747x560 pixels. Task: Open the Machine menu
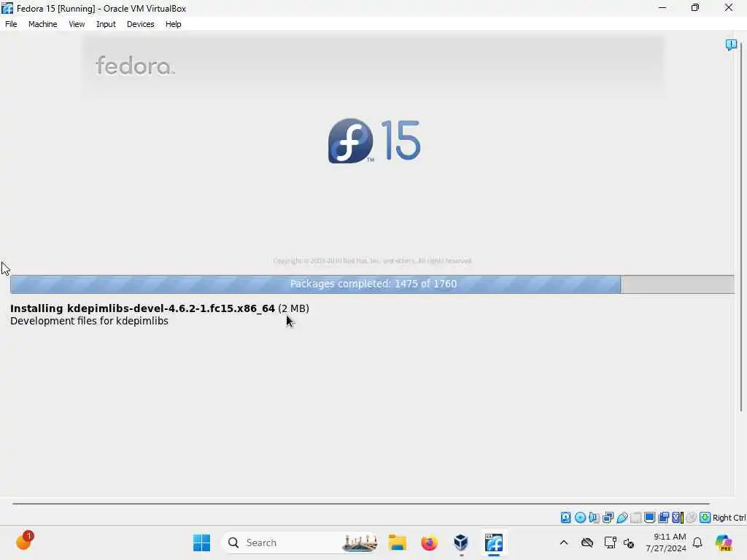coord(42,24)
